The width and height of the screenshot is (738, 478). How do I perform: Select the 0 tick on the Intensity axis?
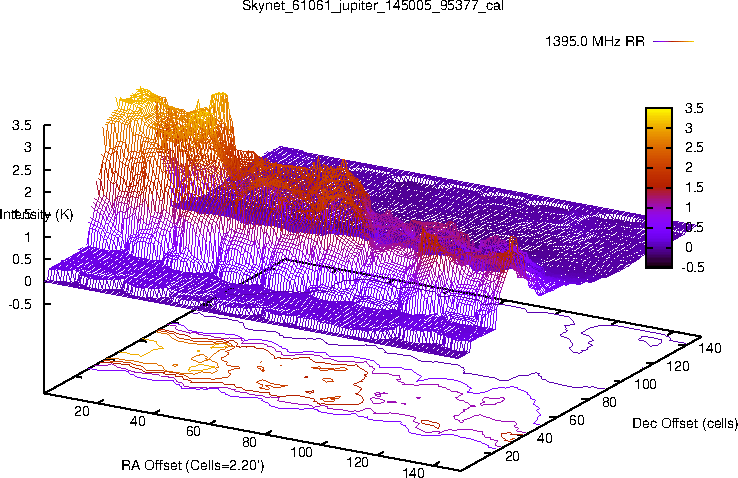tap(28, 281)
